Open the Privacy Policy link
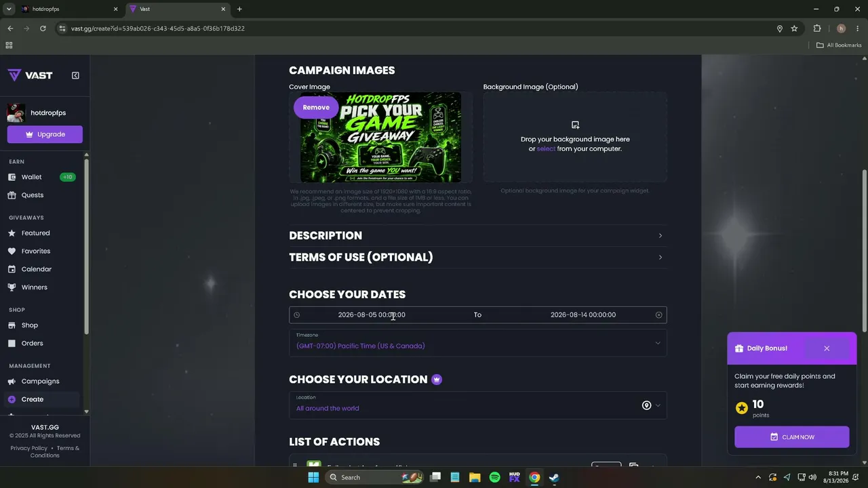The image size is (868, 488). click(x=29, y=448)
